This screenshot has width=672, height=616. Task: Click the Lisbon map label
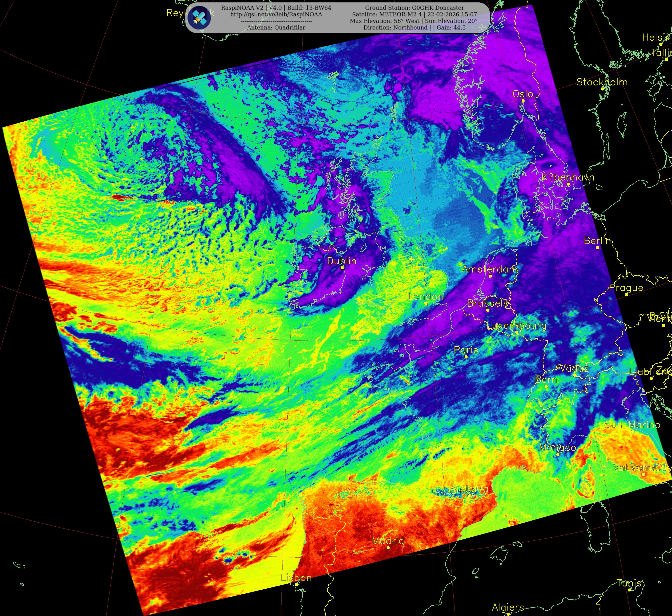[x=296, y=578]
